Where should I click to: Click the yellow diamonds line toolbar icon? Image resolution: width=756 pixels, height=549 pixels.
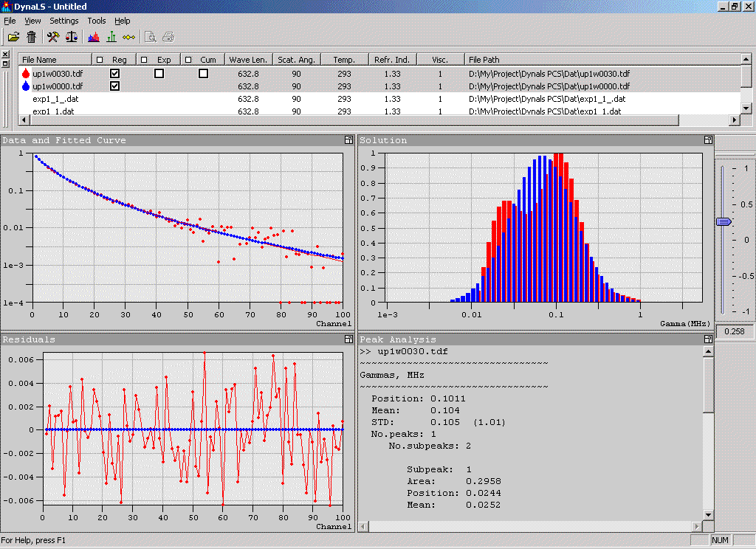tap(129, 37)
